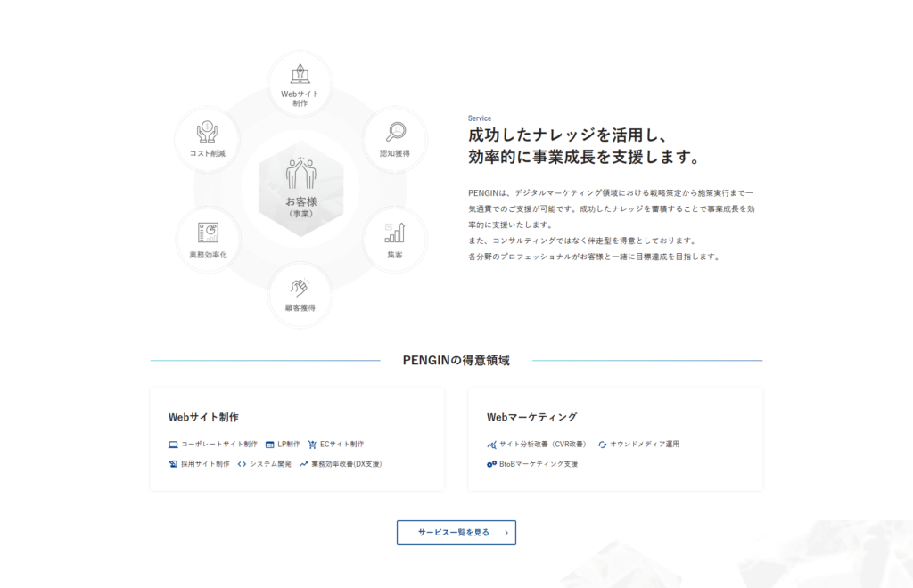Screen dimensions: 913x588
Task: Click the 採用サイト制作 icon
Action: click(x=173, y=462)
